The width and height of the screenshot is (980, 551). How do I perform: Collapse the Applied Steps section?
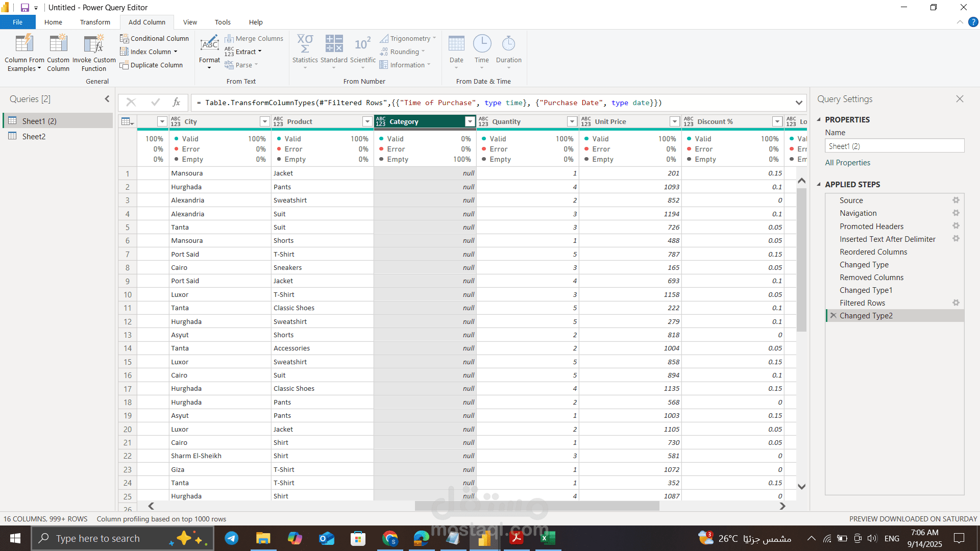[819, 185]
